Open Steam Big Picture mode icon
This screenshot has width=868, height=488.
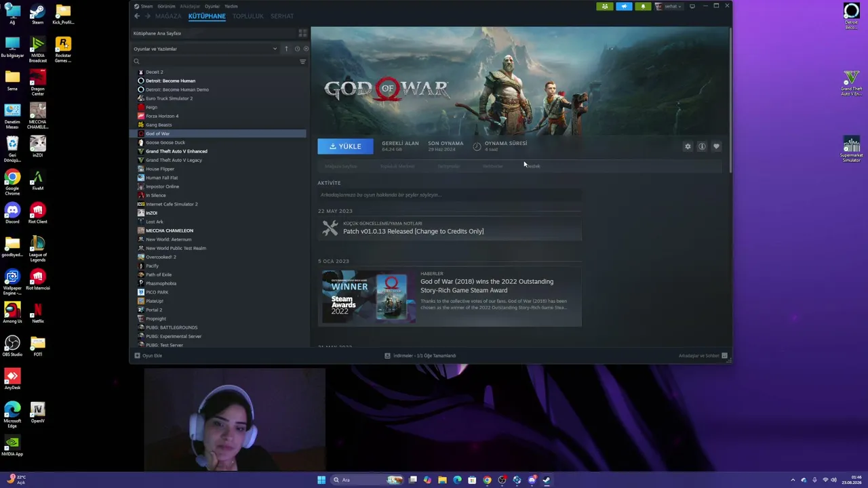tap(692, 6)
